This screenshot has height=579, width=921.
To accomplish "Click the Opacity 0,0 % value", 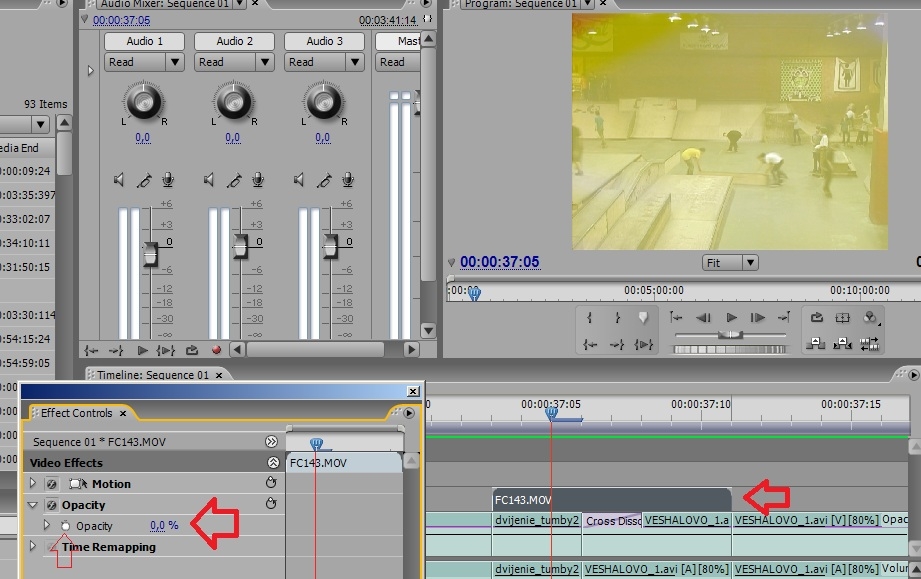I will point(164,526).
